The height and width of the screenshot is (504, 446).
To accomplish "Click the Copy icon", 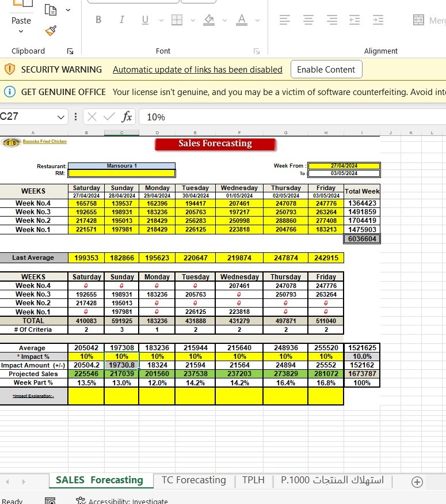I will (x=51, y=10).
